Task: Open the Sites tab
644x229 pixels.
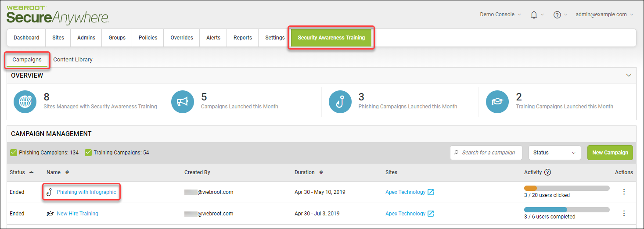Action: 58,38
